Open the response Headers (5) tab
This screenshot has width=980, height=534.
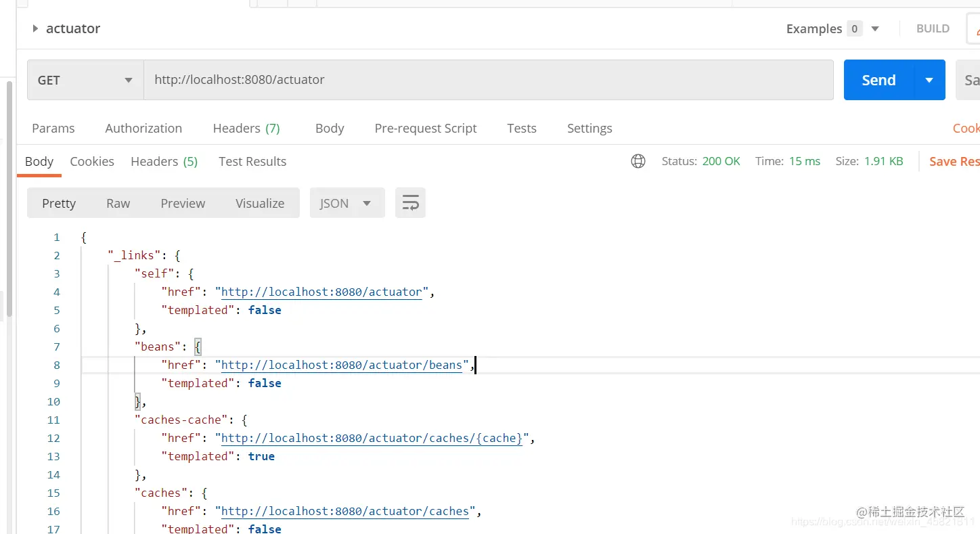click(x=164, y=161)
